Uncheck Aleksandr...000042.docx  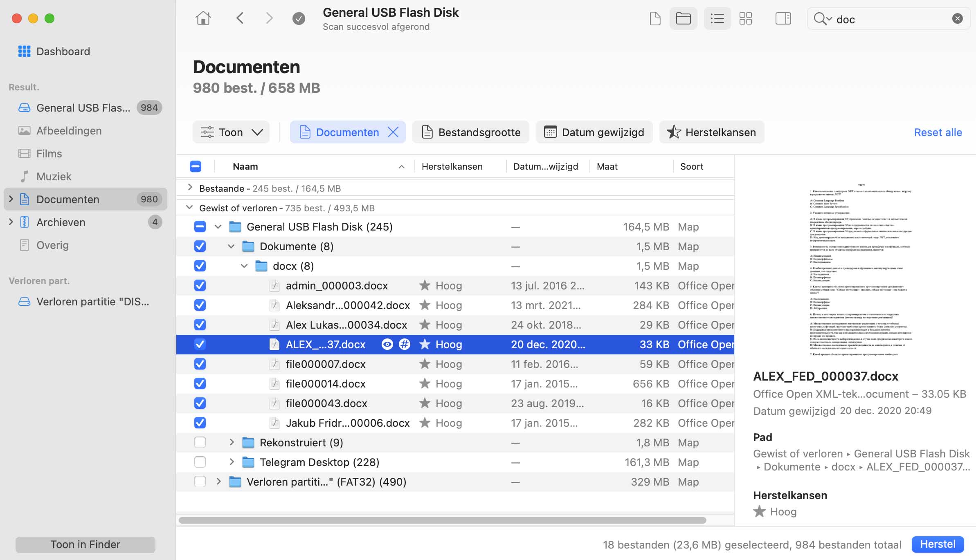point(200,305)
